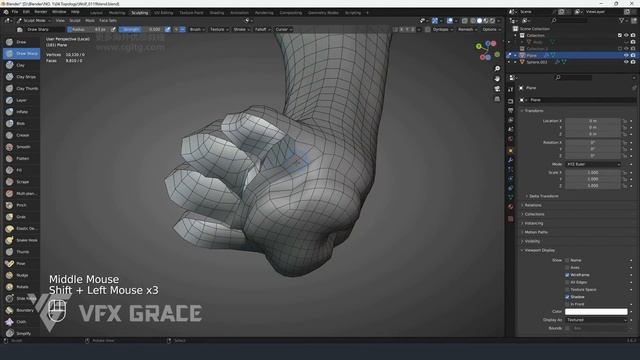Open the Sculpt Mode selector dropdown

pos(34,20)
